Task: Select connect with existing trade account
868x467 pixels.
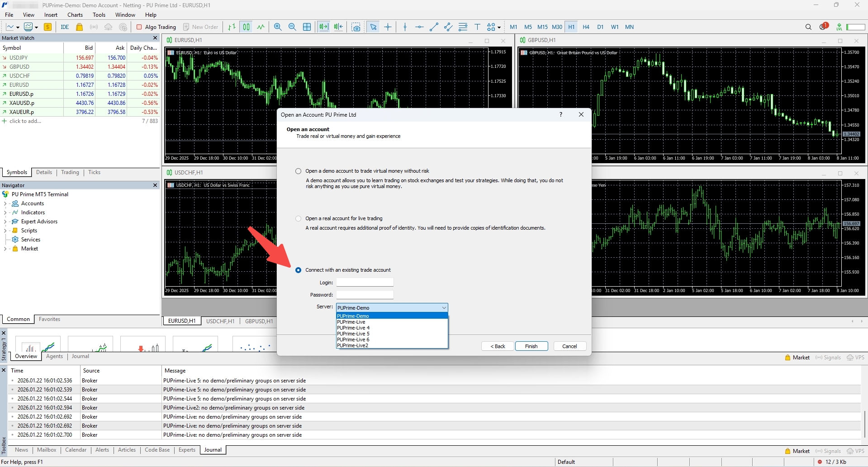Action: [x=298, y=270]
